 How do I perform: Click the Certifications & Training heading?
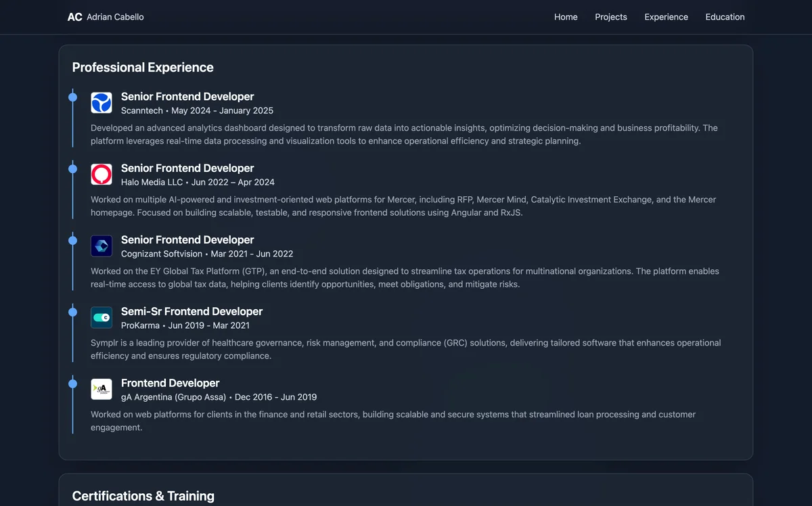point(143,496)
